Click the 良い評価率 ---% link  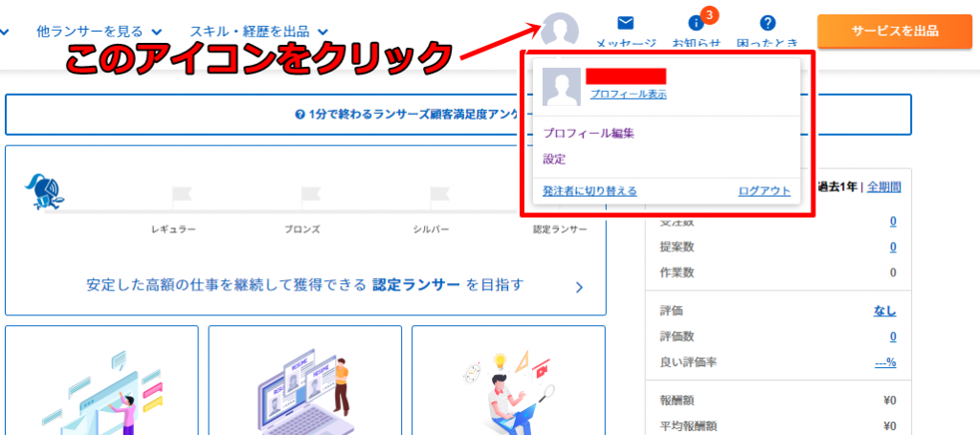click(885, 362)
